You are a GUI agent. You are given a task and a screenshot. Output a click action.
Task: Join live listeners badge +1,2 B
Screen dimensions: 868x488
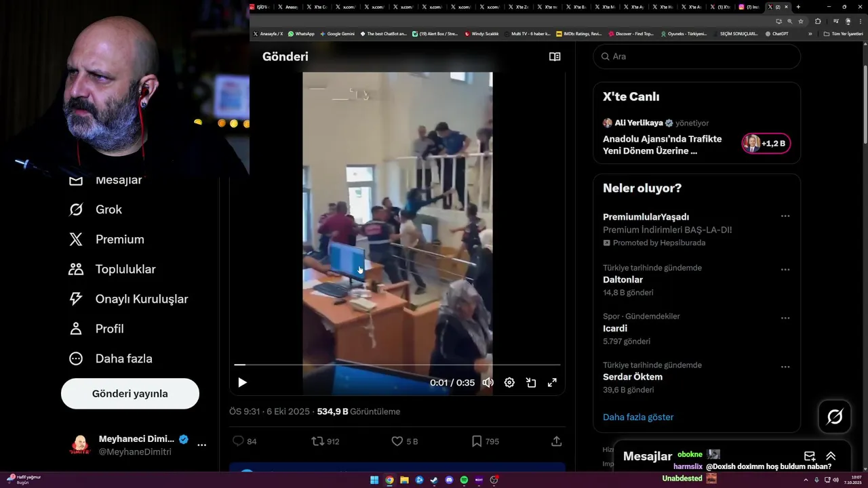[x=766, y=143]
